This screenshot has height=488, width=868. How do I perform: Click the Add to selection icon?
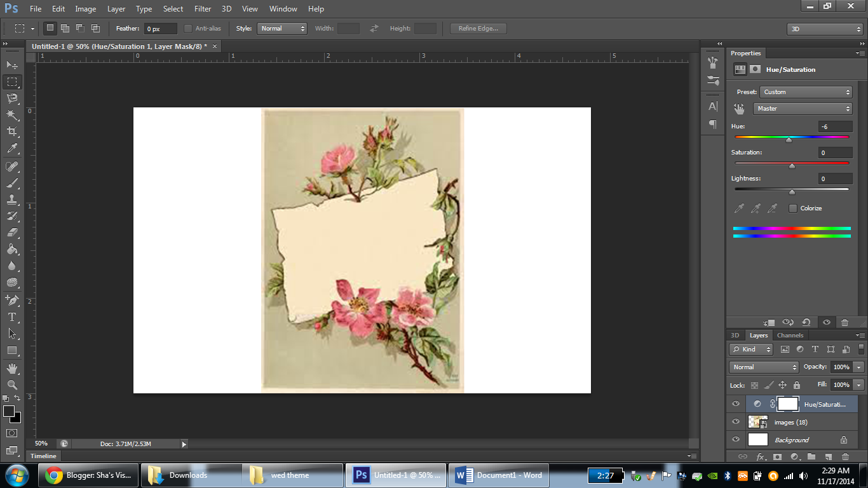click(65, 28)
